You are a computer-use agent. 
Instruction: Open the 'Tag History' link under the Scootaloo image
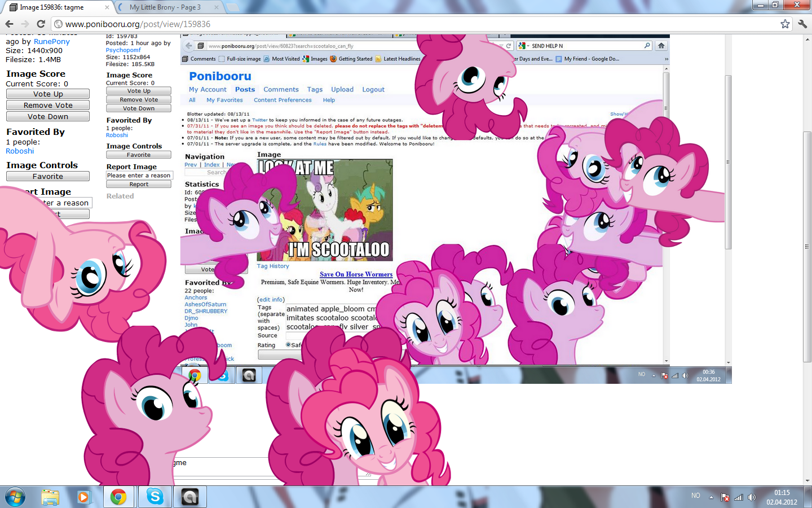click(273, 266)
